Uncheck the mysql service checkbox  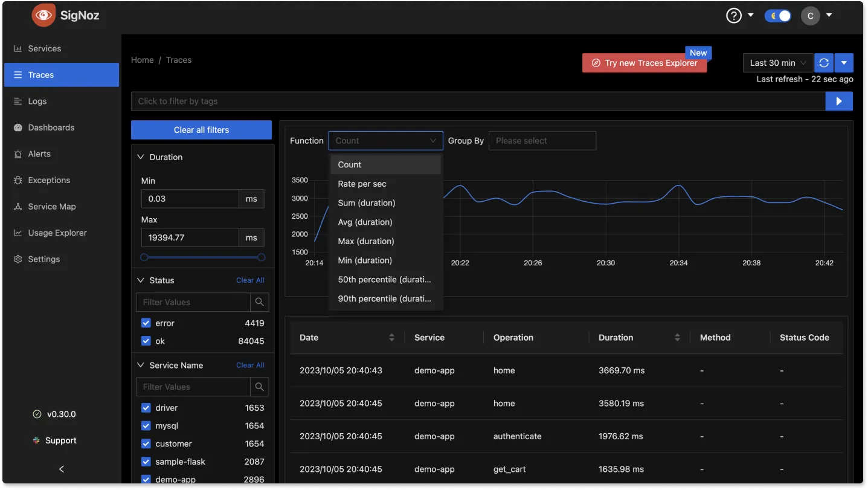[146, 426]
